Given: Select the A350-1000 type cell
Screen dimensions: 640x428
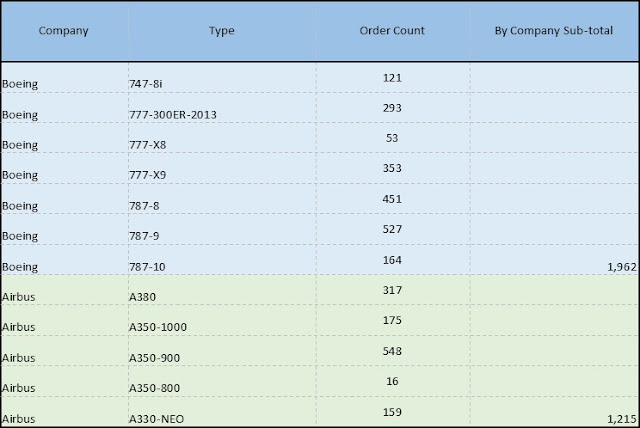Looking at the screenshot, I should [x=158, y=327].
